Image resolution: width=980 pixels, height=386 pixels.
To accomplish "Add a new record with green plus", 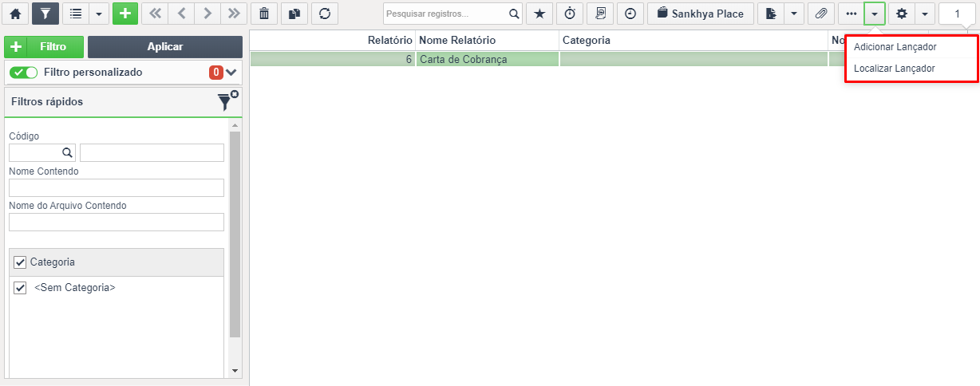I will (124, 14).
